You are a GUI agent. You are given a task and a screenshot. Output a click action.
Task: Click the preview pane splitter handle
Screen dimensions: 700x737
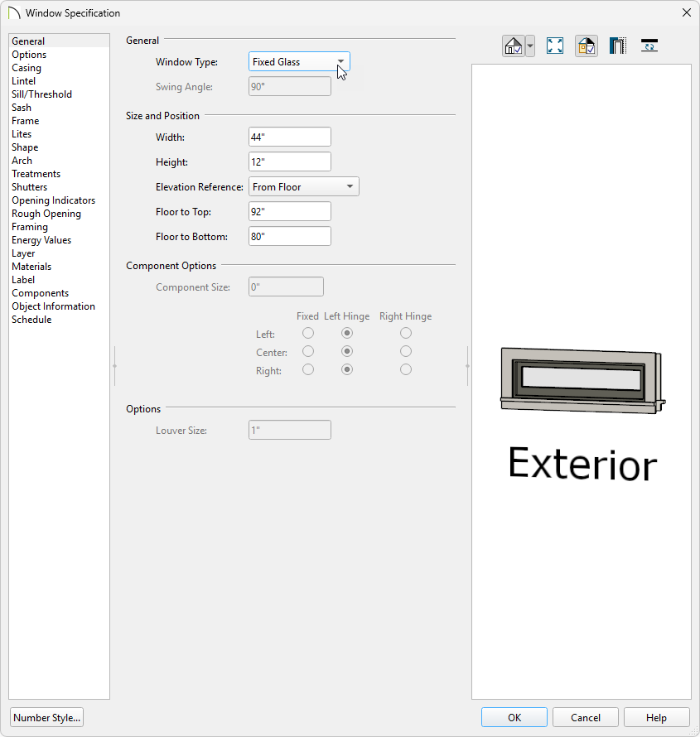tap(467, 366)
